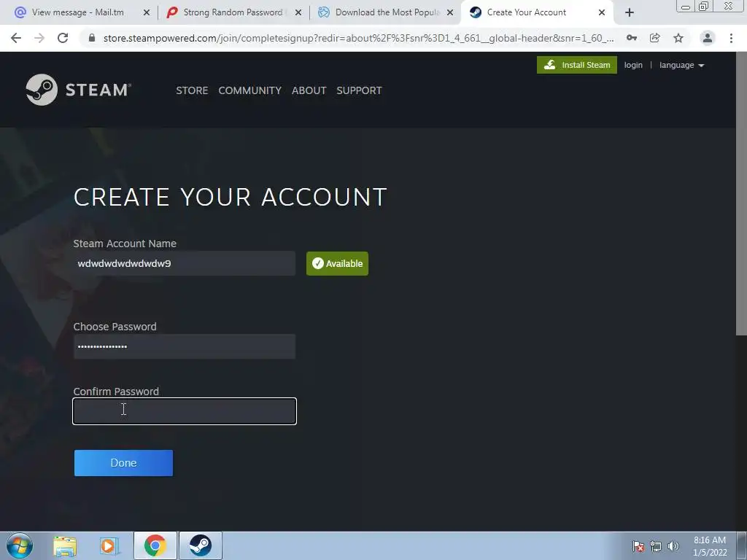Reload the current page
Viewport: 747px width, 560px height.
coord(63,38)
